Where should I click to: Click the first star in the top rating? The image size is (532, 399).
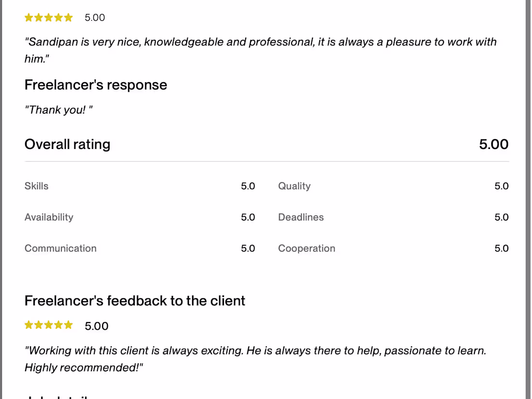(29, 18)
